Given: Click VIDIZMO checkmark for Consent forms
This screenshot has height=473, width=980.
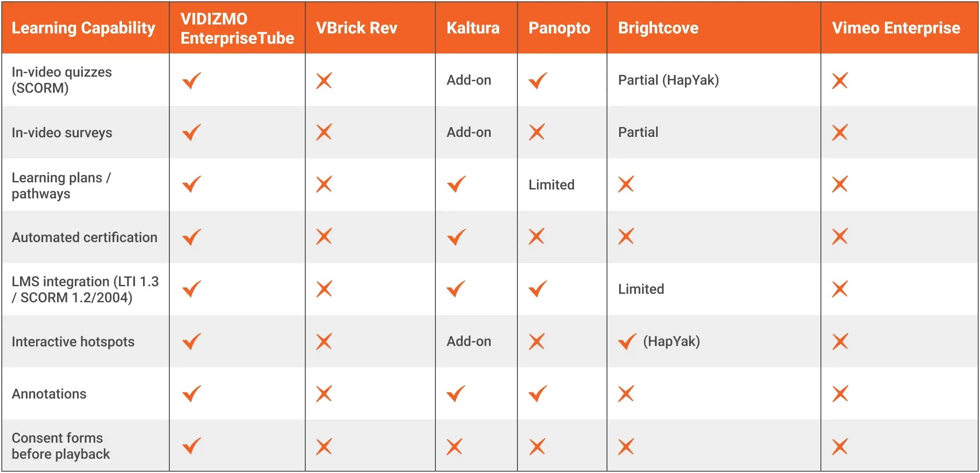Looking at the screenshot, I should pos(192,446).
